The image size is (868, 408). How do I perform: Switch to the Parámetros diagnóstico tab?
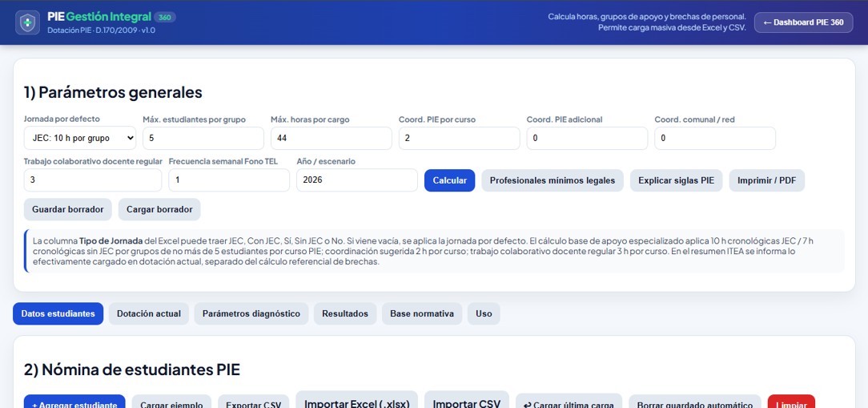(x=251, y=313)
